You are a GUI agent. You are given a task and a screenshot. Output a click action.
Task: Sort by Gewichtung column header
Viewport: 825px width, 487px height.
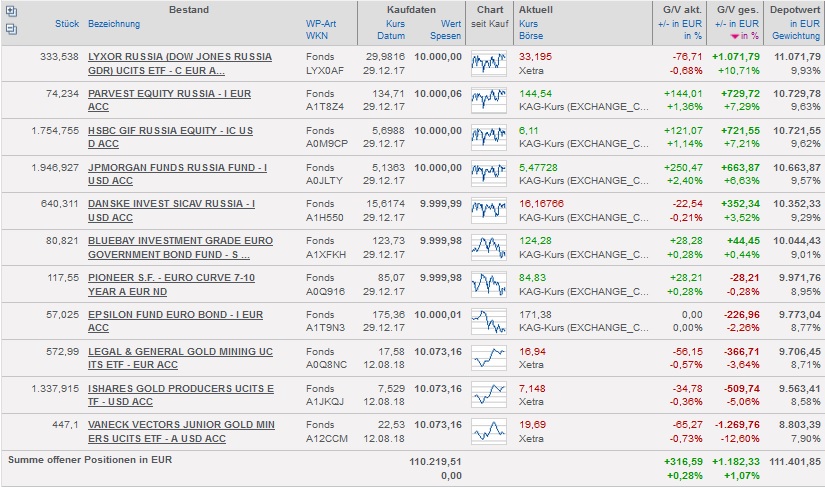(x=796, y=36)
